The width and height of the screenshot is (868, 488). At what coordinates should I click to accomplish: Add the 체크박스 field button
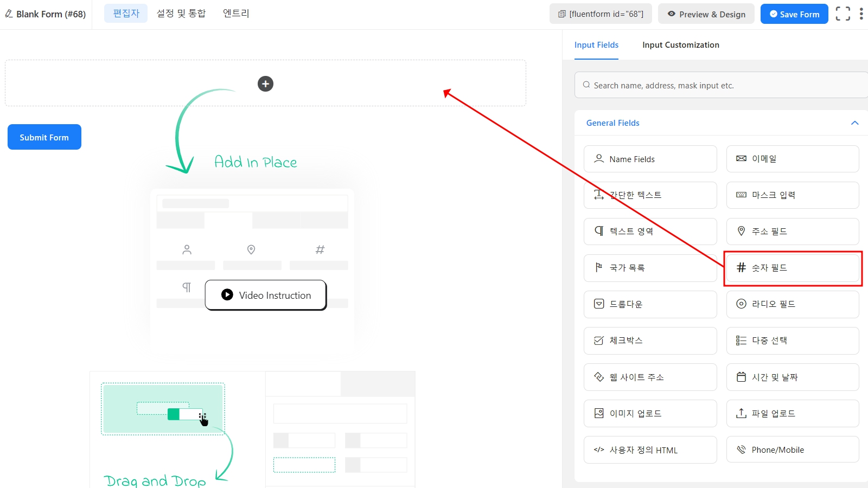point(650,341)
